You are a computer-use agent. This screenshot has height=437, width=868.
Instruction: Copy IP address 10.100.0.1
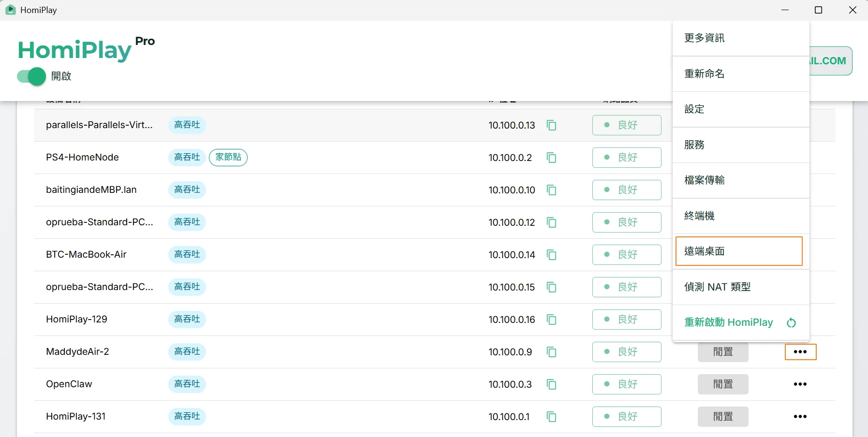(551, 417)
